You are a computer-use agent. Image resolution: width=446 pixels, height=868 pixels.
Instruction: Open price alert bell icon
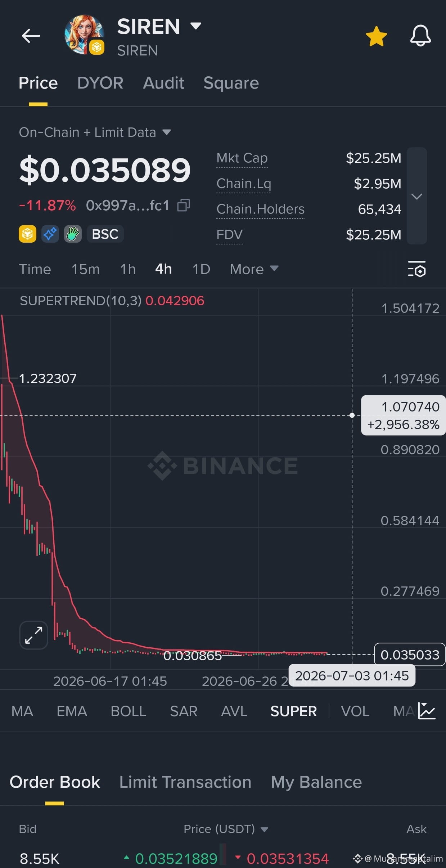point(420,36)
